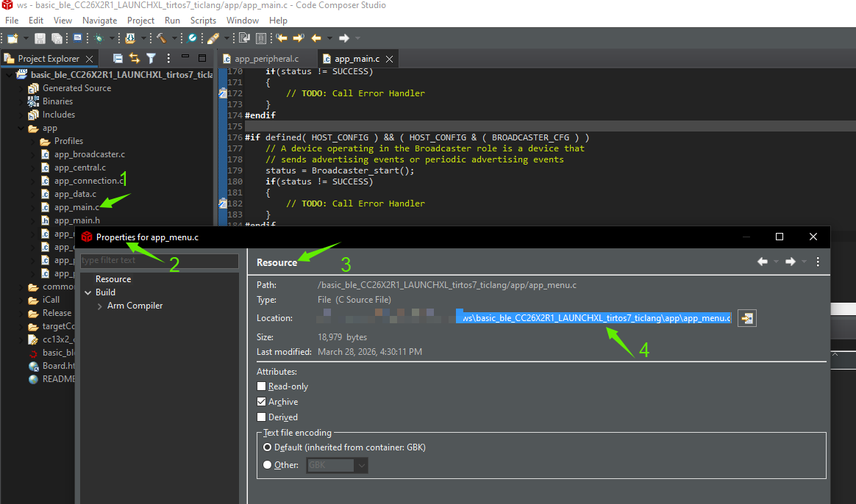This screenshot has width=856, height=504.
Task: Maximize the Project Explorer panel
Action: pyautogui.click(x=202, y=58)
